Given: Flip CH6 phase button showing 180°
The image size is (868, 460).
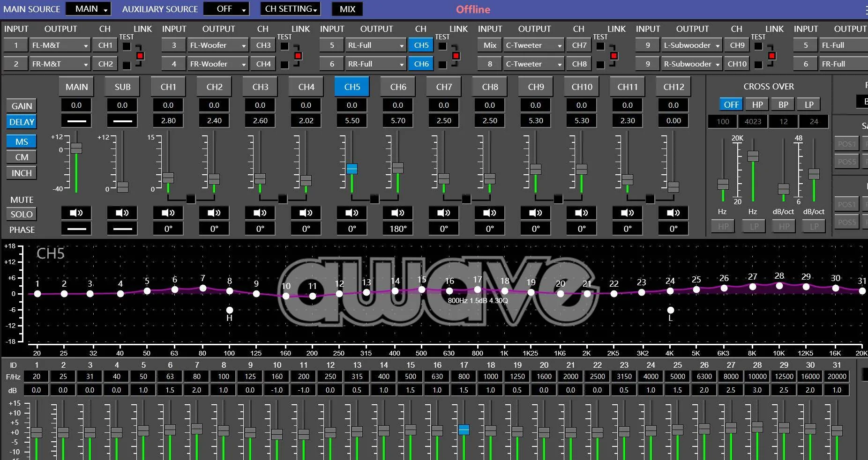Looking at the screenshot, I should 398,229.
